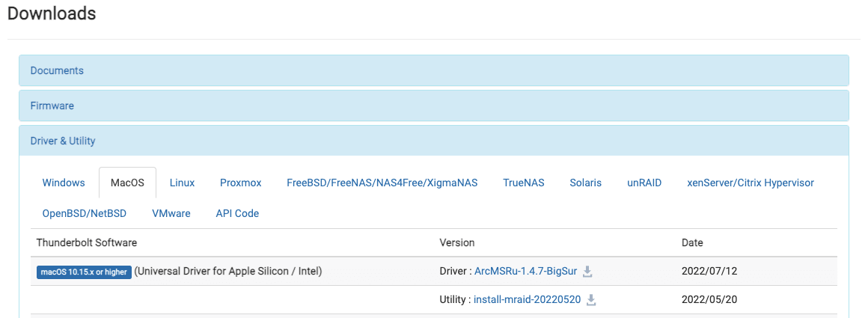Screen dimensions: 868x318
Task: Expand the Documents section
Action: tap(57, 70)
